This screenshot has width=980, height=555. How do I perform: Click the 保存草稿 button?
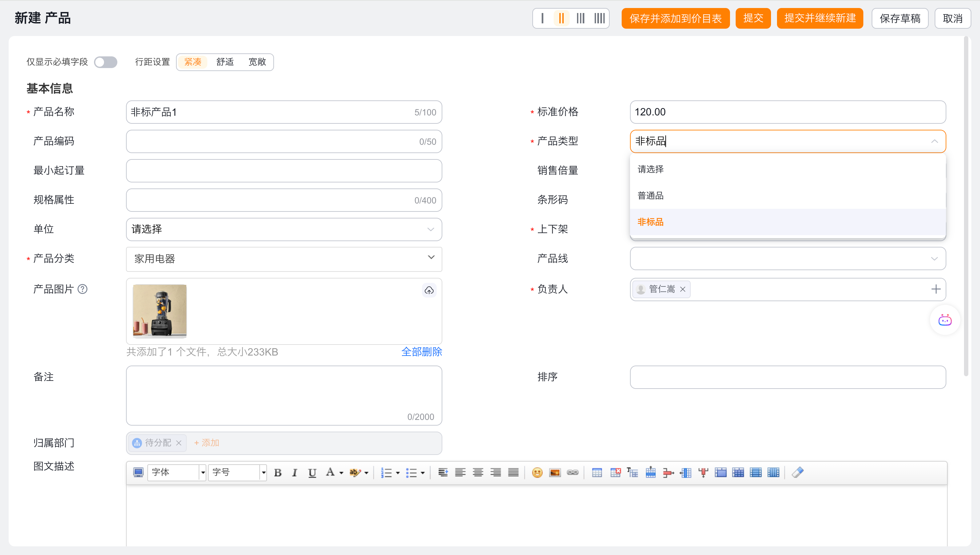click(x=900, y=18)
